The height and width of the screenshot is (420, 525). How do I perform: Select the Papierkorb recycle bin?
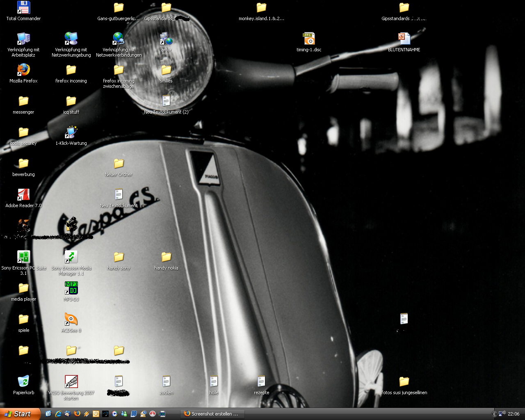click(x=23, y=382)
